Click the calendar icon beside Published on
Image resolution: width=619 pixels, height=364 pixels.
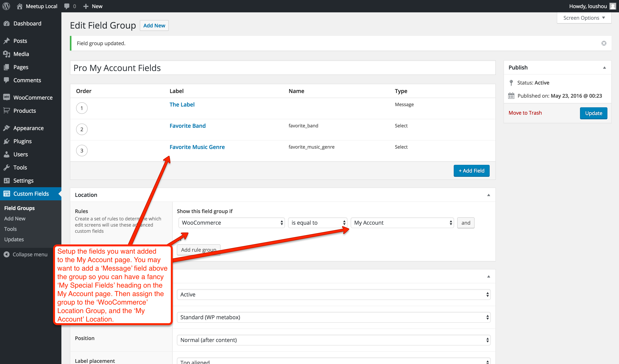tap(511, 96)
